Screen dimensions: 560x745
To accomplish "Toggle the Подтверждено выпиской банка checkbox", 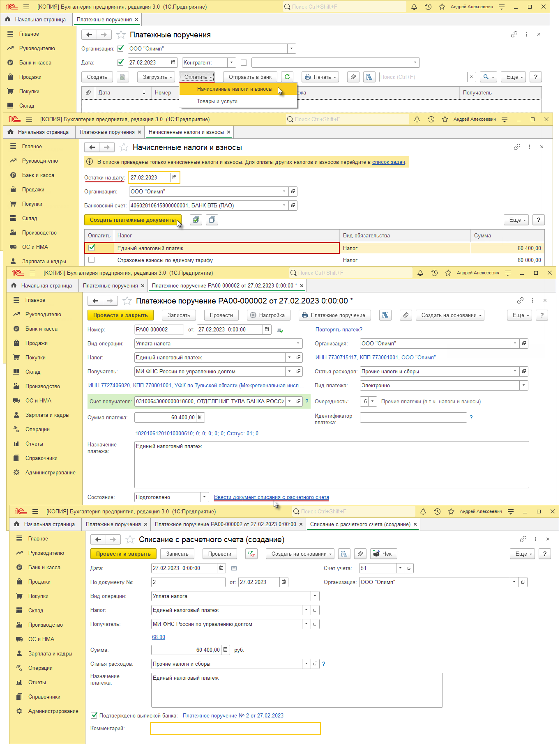I will (94, 715).
